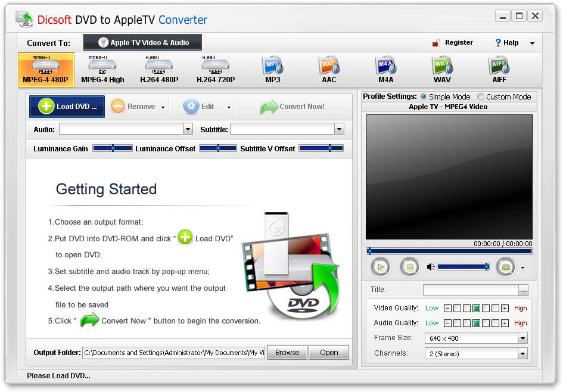Click the playback seek bar

449,251
